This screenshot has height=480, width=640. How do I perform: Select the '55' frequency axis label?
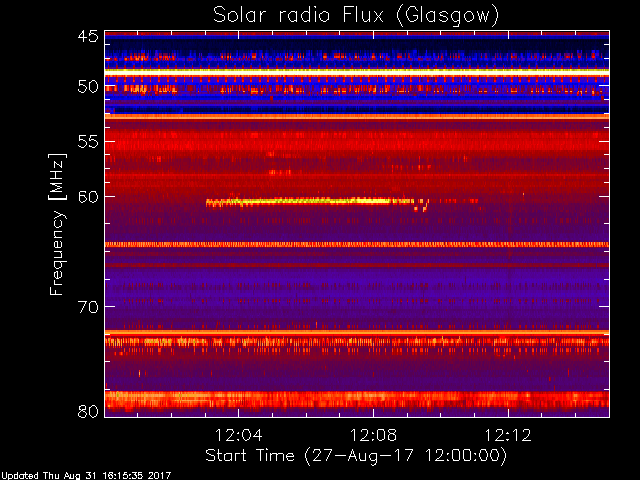coord(88,142)
